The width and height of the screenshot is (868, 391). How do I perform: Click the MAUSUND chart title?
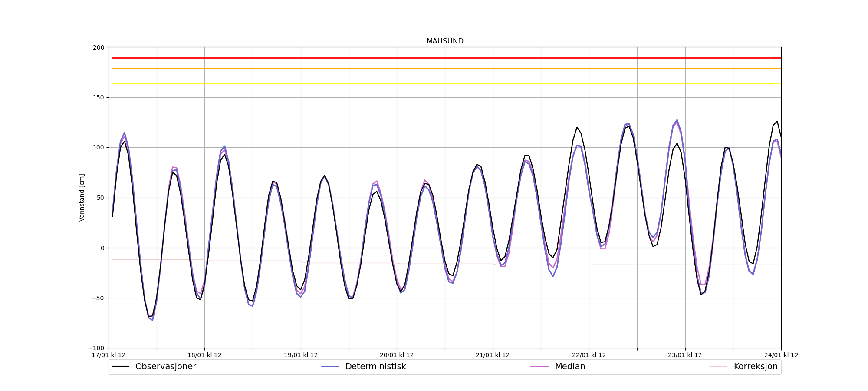(x=445, y=41)
